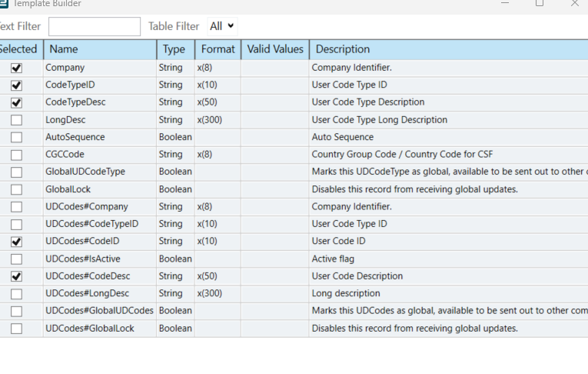Viewport: 588px width, 374px height.
Task: Click the Valid Values column header
Action: (275, 49)
